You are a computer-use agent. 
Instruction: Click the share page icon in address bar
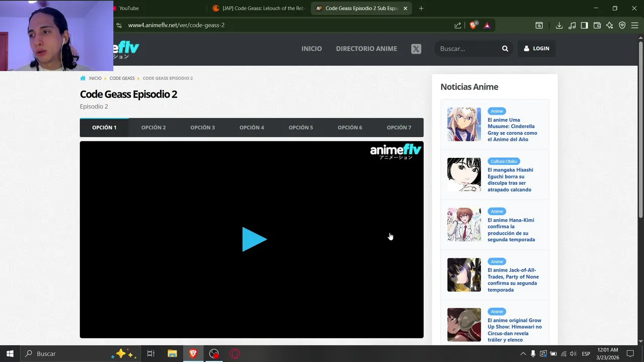(x=458, y=25)
